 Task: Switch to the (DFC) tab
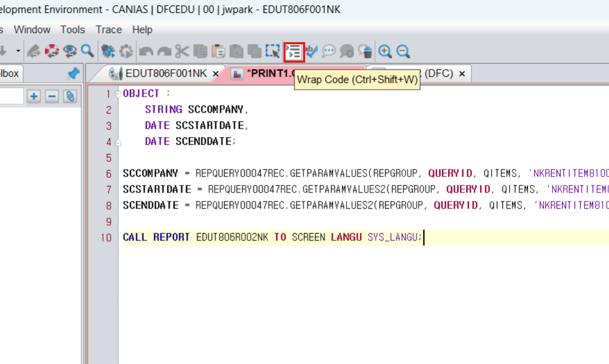(x=438, y=73)
